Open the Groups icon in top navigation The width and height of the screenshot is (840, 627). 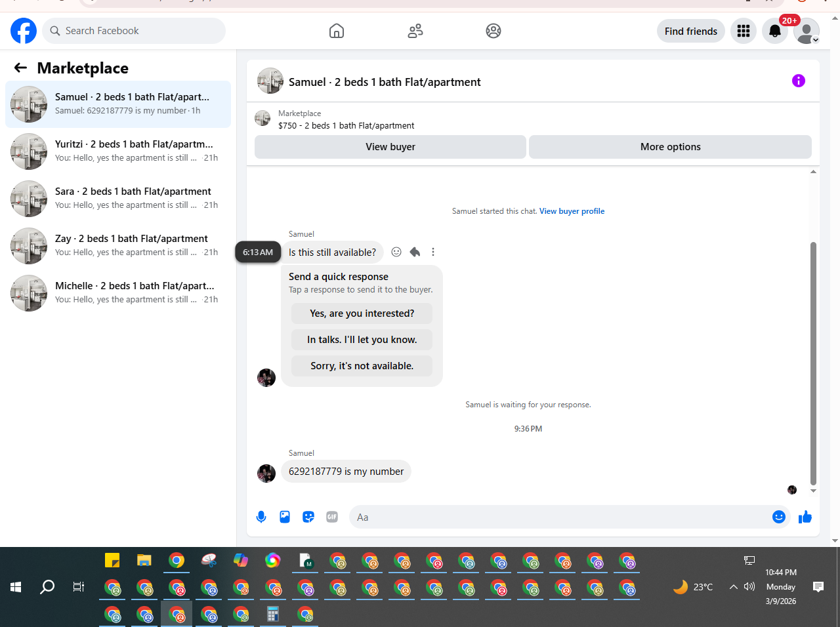click(x=493, y=31)
